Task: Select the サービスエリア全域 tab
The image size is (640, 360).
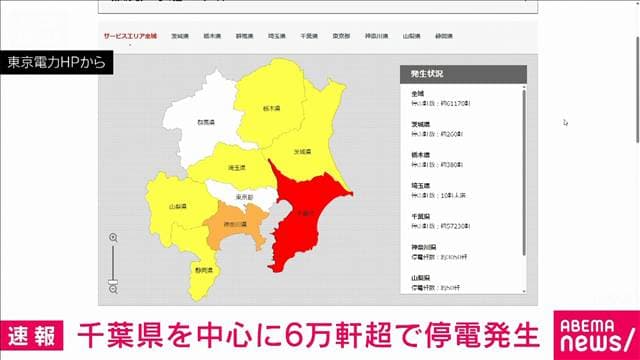Action: tap(130, 36)
